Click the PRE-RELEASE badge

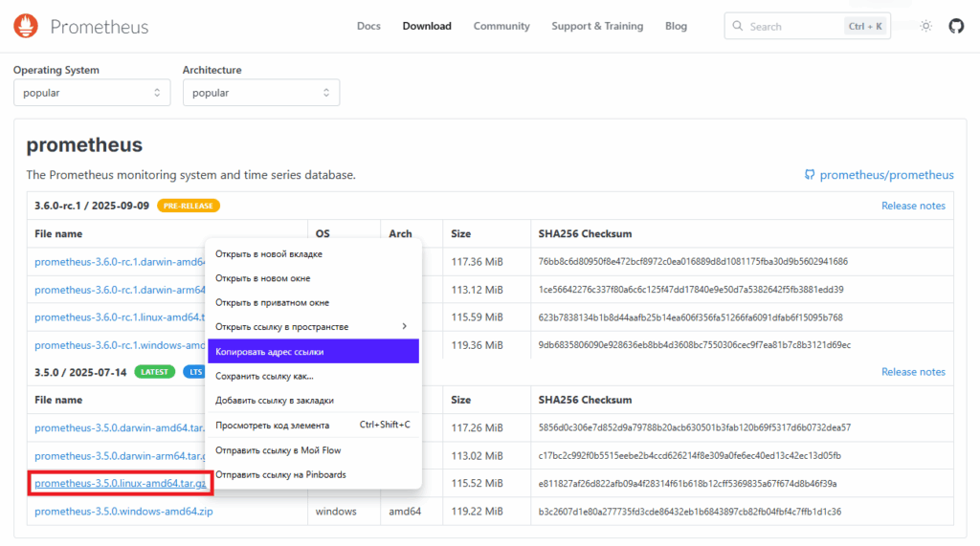coord(189,206)
